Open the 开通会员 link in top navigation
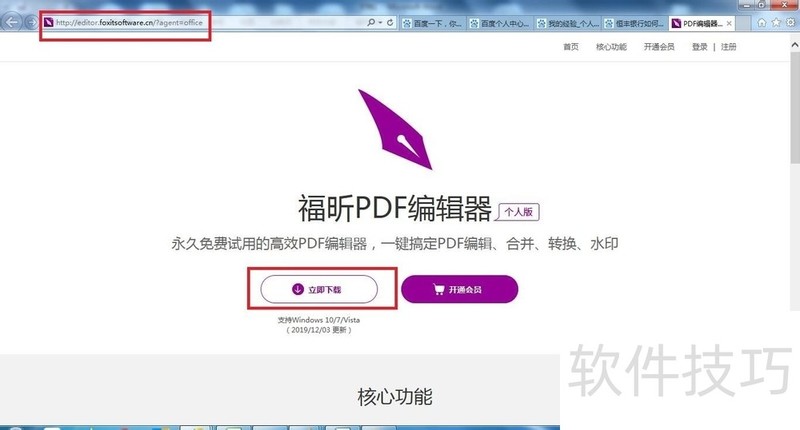The height and width of the screenshot is (430, 800). pyautogui.click(x=659, y=47)
